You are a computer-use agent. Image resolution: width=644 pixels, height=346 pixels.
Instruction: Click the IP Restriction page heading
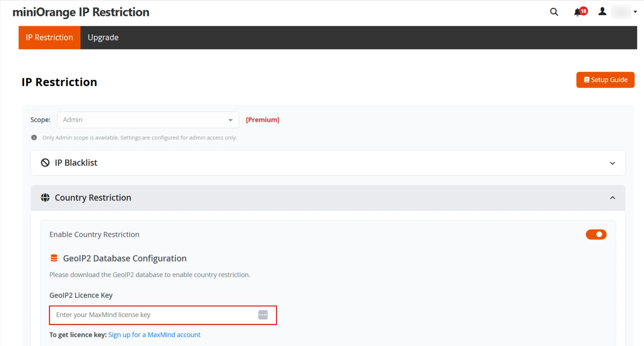coord(59,82)
